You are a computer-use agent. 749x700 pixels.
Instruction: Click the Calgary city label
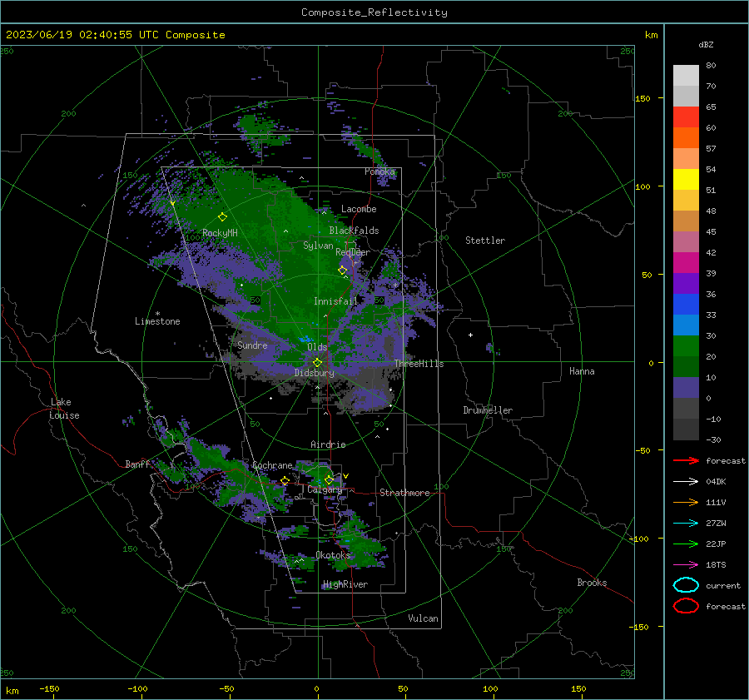(x=325, y=489)
